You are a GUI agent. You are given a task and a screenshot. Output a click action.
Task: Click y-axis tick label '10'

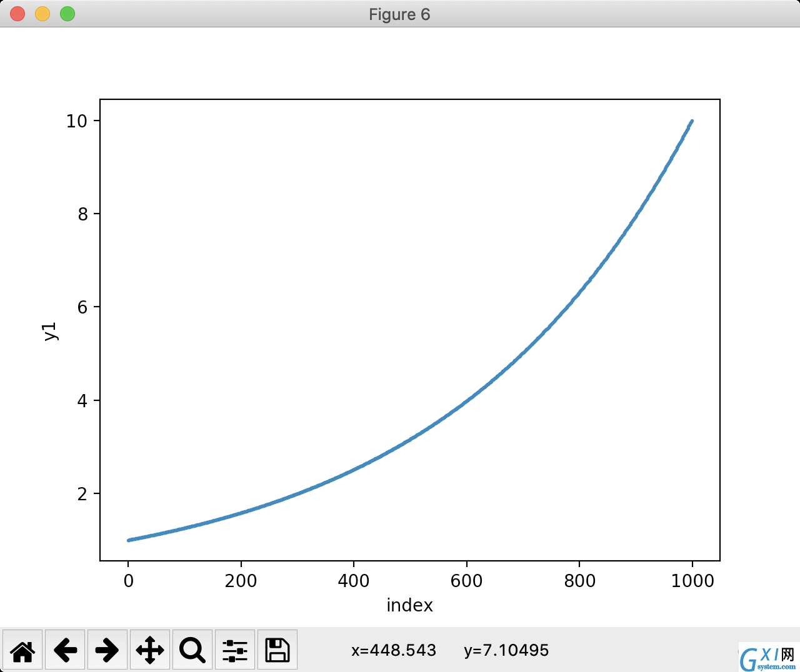click(77, 121)
